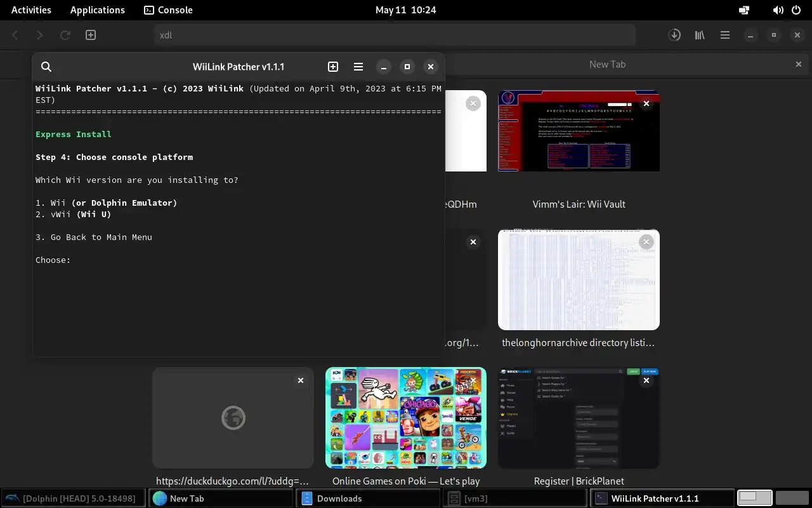This screenshot has width=812, height=508.
Task: Switch to the New Tab window in the taskbar
Action: (221, 498)
